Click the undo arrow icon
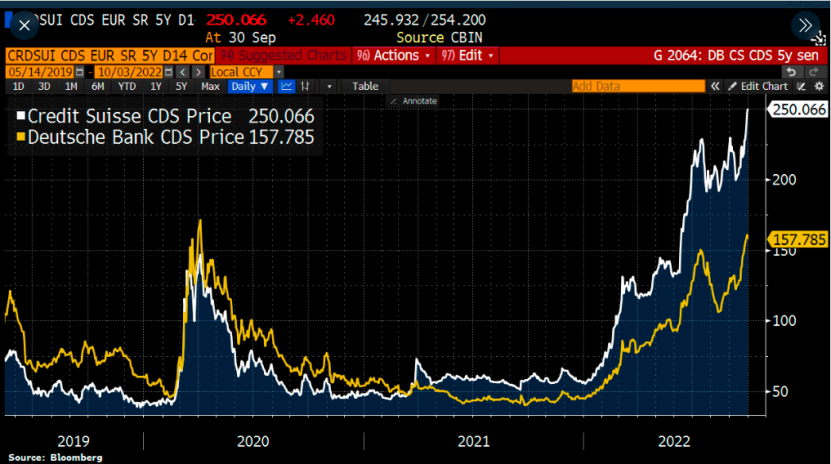 click(791, 72)
